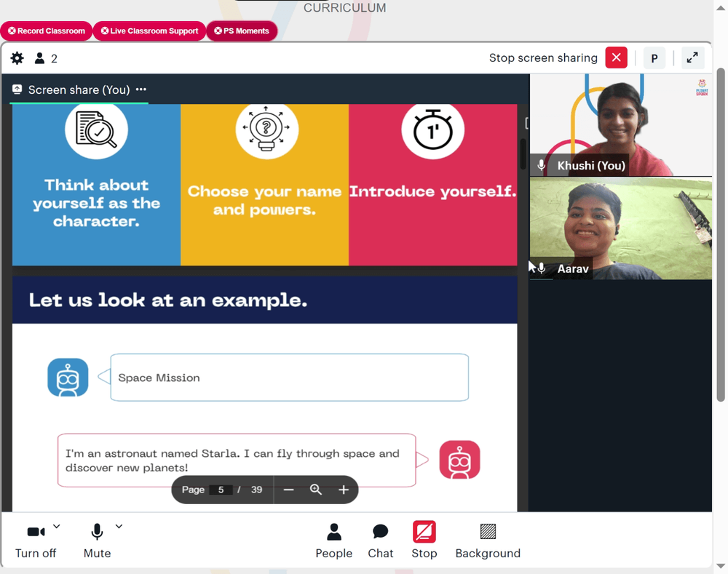728x574 pixels.
Task: Click the Space Mission speech bubble
Action: pyautogui.click(x=289, y=378)
